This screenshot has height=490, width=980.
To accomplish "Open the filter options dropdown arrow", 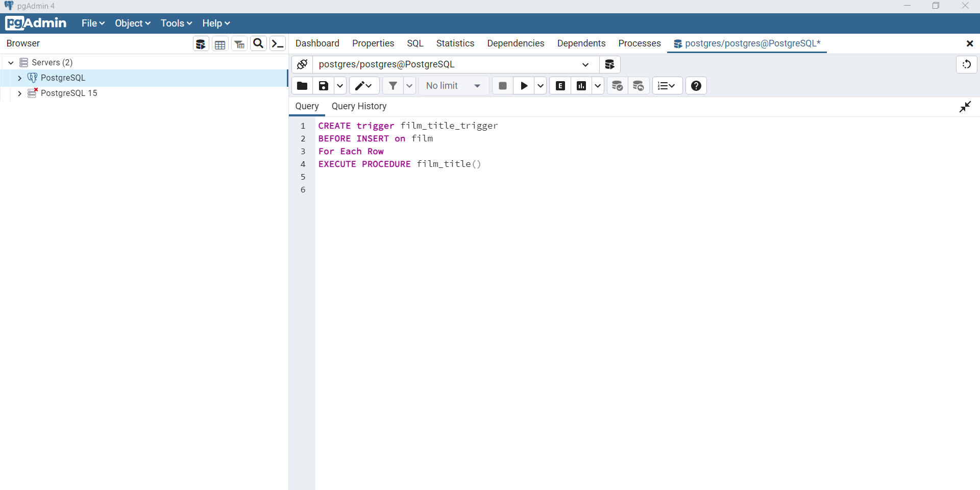I will point(409,86).
